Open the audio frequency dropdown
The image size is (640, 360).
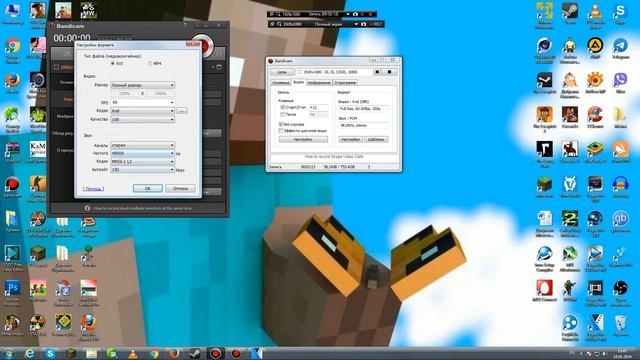coord(142,153)
